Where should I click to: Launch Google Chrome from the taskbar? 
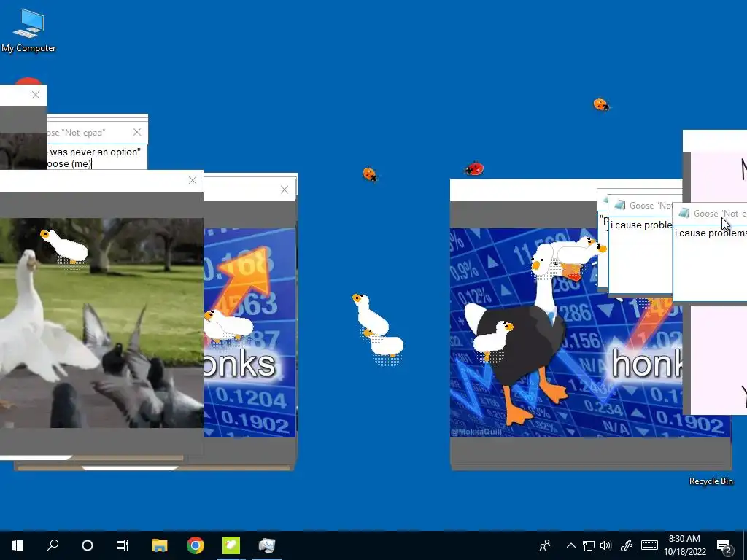196,545
